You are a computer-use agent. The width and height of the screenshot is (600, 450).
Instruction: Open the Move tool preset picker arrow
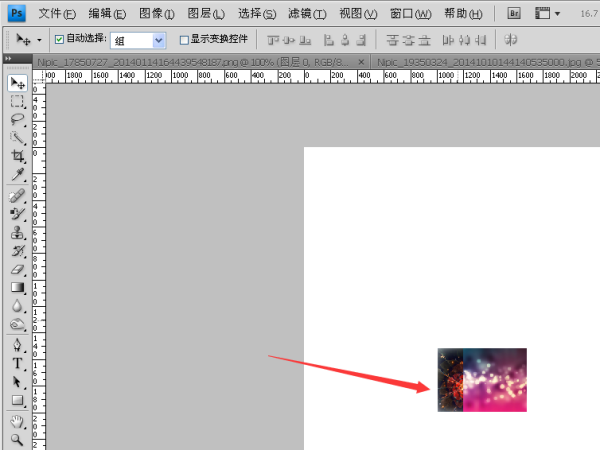click(x=39, y=40)
